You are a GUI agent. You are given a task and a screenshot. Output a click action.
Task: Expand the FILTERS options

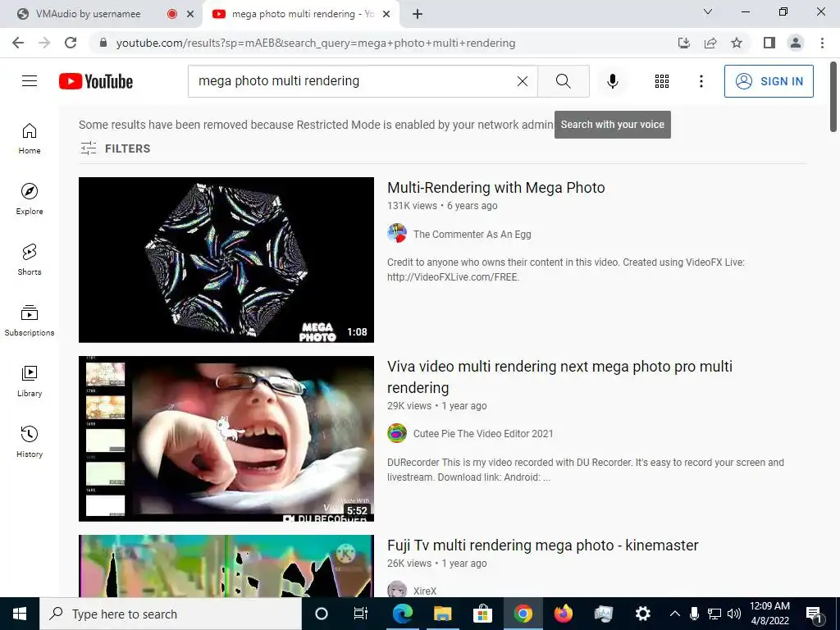(x=115, y=148)
